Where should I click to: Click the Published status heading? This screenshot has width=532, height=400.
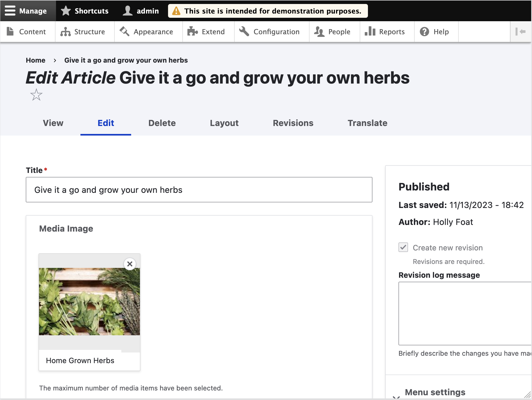424,187
